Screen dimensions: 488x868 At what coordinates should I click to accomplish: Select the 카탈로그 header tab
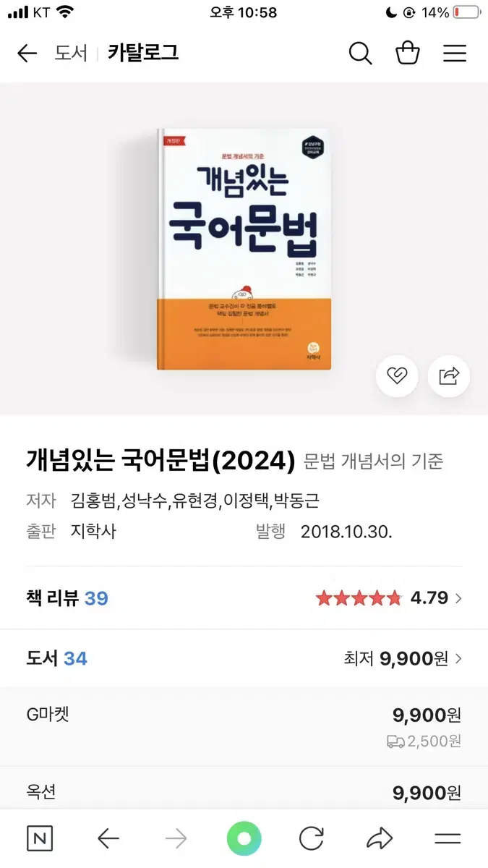point(143,53)
